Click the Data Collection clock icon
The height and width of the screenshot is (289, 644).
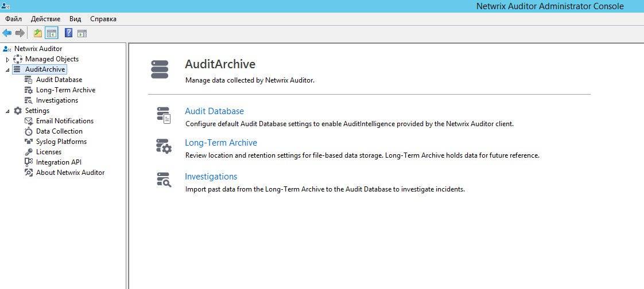click(x=28, y=131)
